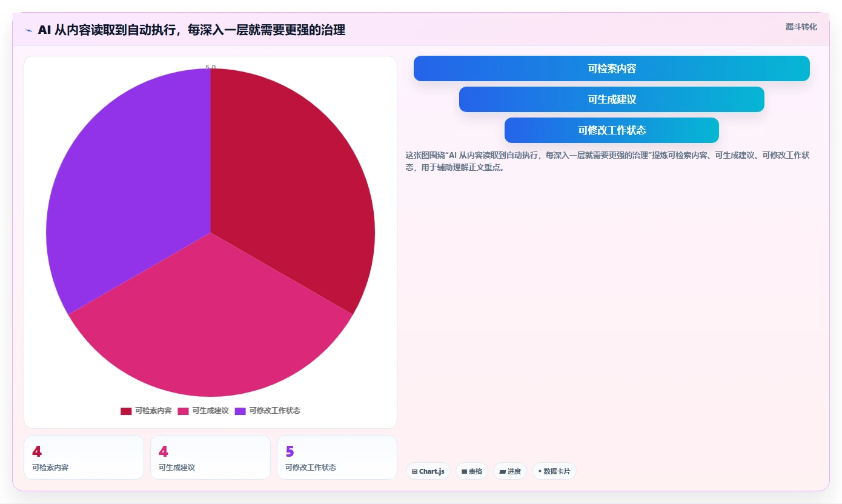Click the 可检索内容 legend label

tap(153, 411)
